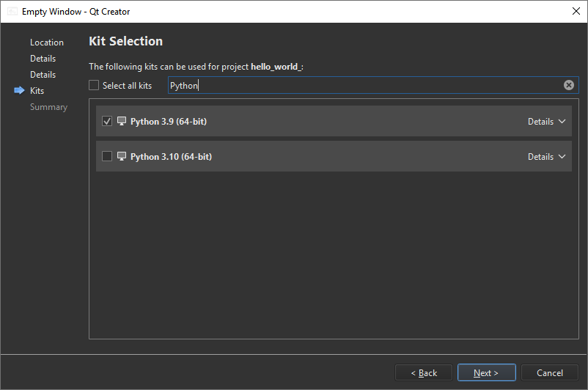Viewport: 588px width, 390px height.
Task: Expand Details for Python 3.10 kit
Action: (546, 157)
